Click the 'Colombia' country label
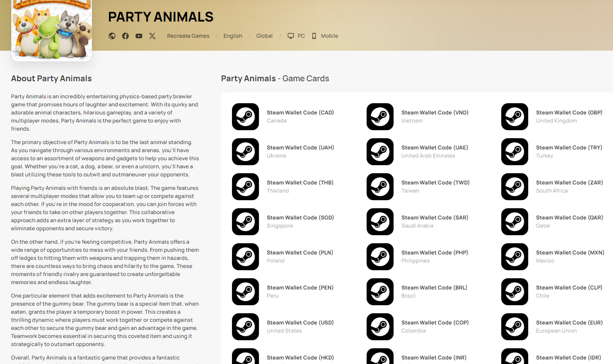 click(413, 331)
